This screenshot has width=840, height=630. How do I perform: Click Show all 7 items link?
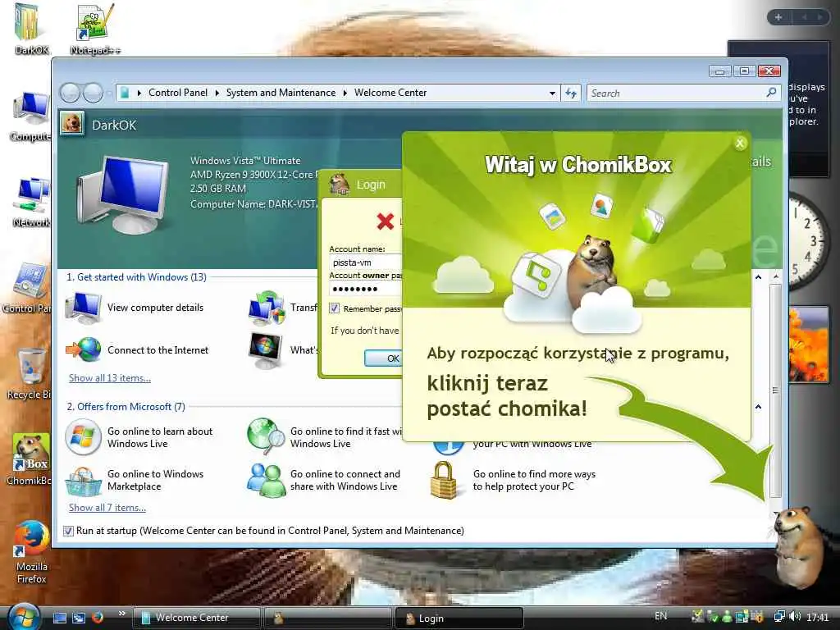coord(107,507)
